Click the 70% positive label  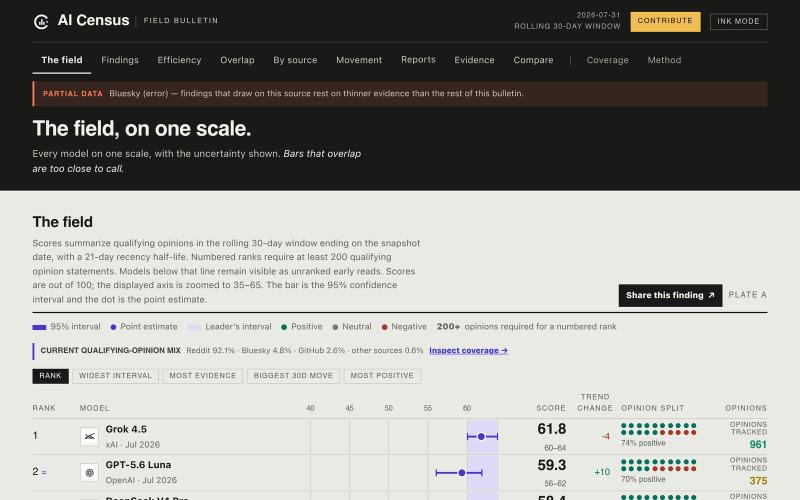point(643,479)
